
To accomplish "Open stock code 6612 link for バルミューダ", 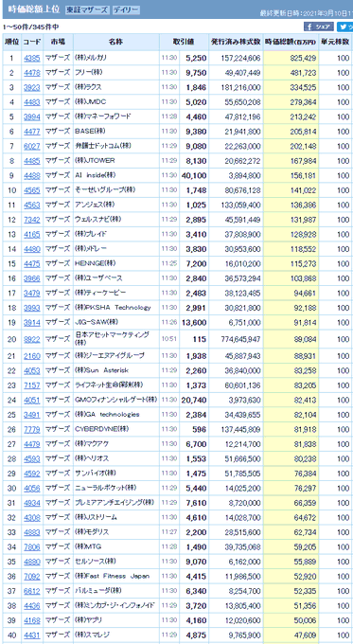I will click(31, 591).
